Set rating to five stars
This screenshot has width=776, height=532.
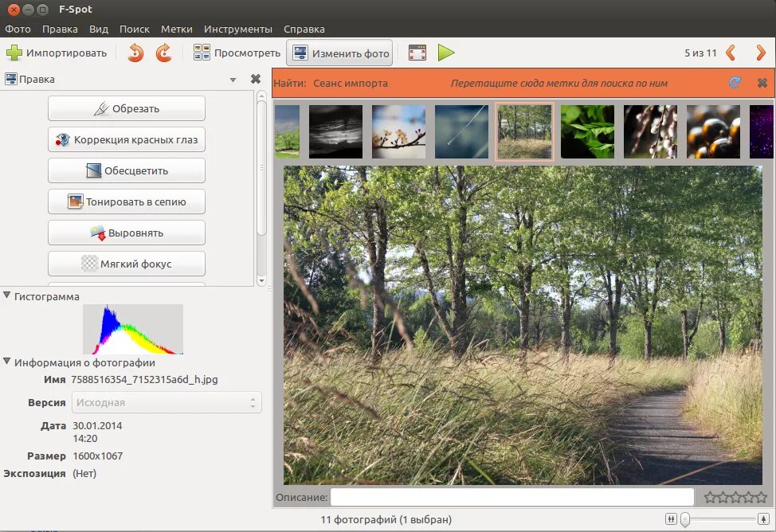(761, 497)
